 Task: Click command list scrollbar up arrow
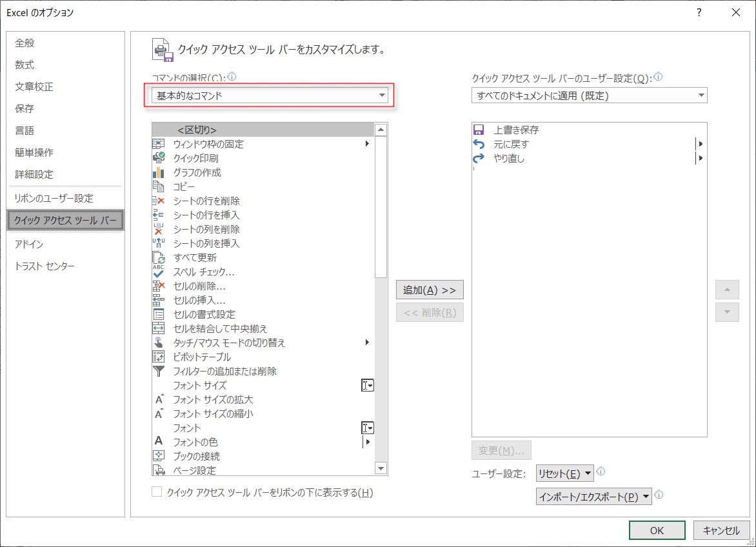(381, 130)
